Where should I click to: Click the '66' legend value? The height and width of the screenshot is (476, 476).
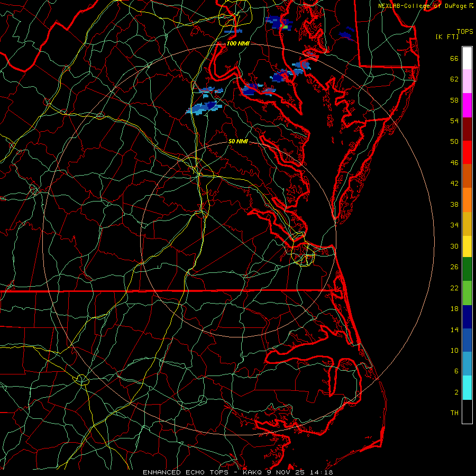454,58
